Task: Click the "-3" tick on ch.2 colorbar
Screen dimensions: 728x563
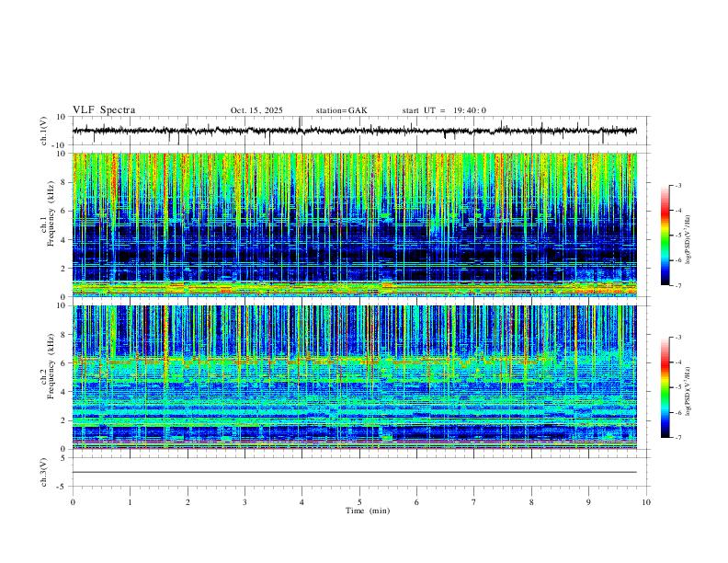Action: click(678, 338)
